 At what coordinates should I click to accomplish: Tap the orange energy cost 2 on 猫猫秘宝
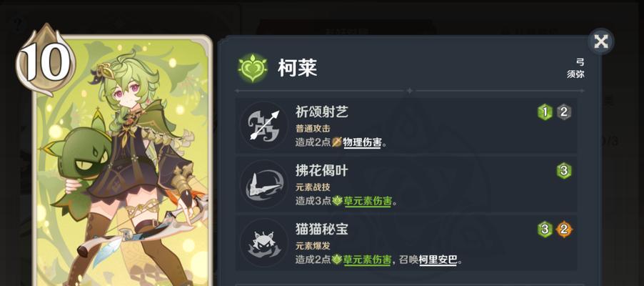tap(564, 230)
